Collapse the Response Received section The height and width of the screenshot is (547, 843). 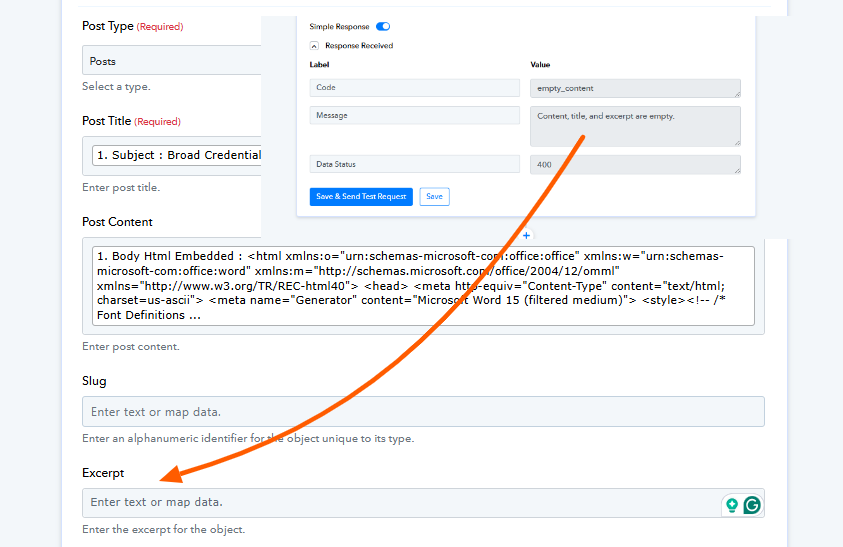[x=315, y=46]
